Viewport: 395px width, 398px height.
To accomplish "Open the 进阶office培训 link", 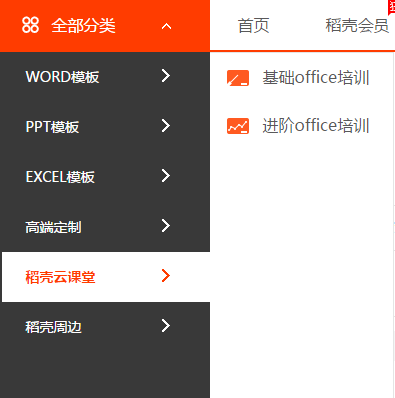I will [x=316, y=126].
